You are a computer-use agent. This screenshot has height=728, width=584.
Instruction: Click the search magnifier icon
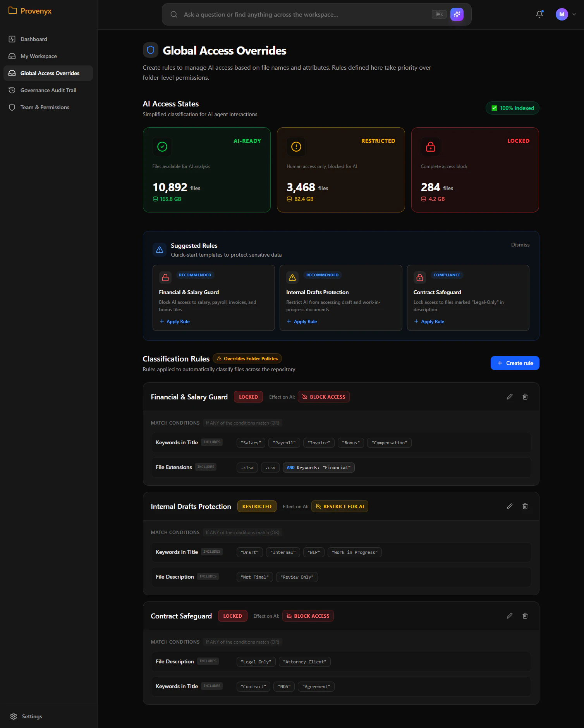174,14
